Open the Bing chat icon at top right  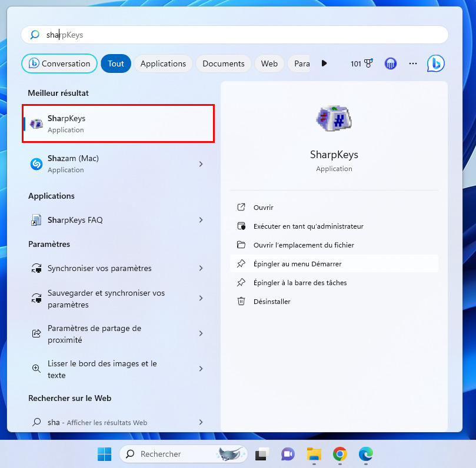(x=435, y=63)
